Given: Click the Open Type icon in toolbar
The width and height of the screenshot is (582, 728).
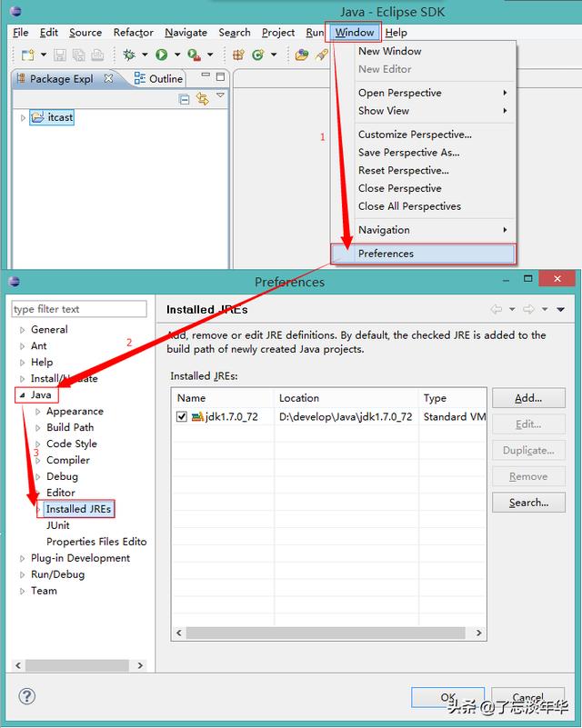Looking at the screenshot, I should (x=301, y=55).
